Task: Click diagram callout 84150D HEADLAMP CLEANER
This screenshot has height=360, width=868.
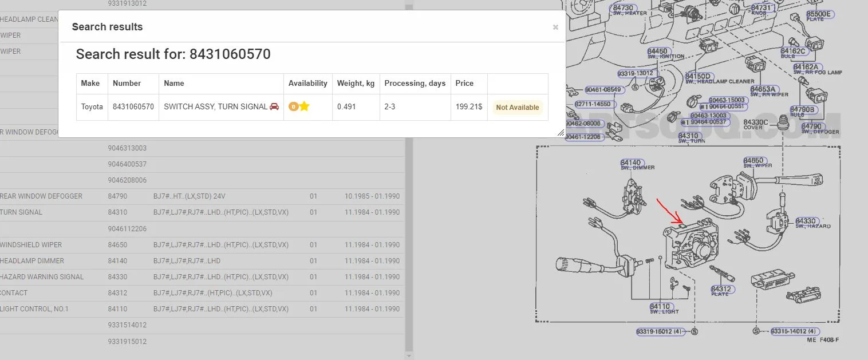Action: [699, 77]
